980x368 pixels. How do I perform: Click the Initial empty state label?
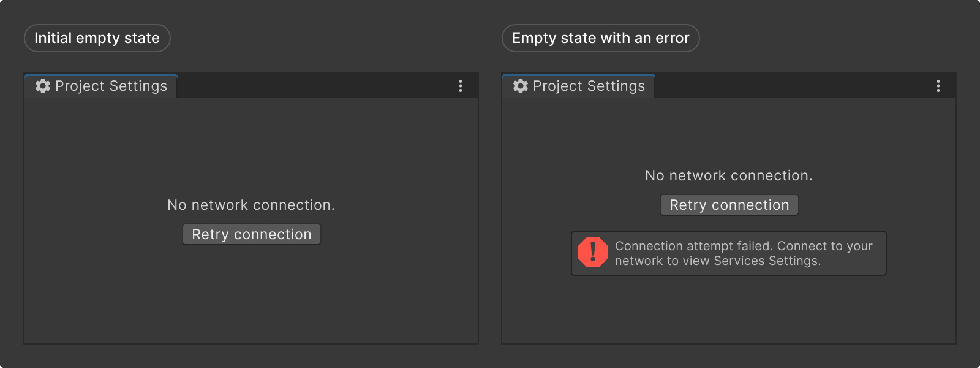(x=97, y=37)
